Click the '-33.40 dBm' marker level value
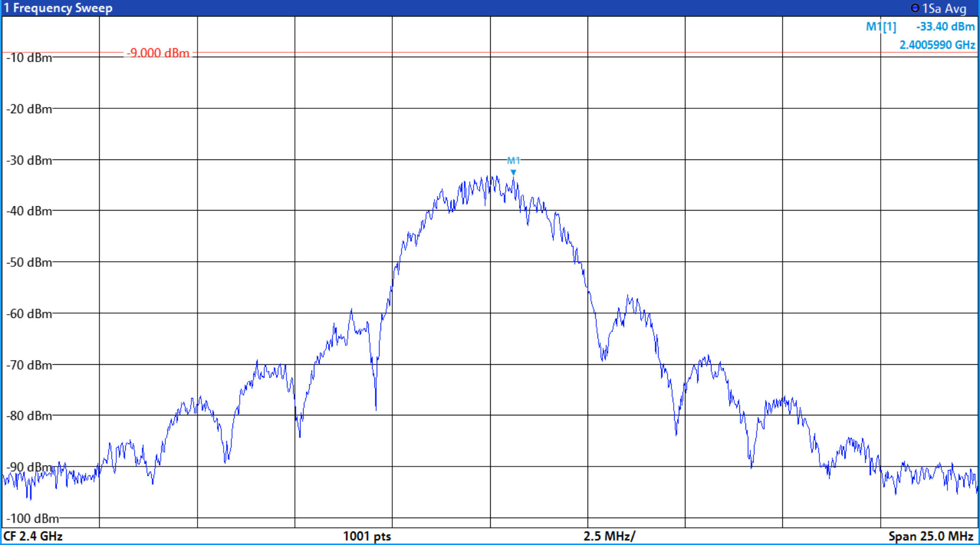This screenshot has height=545, width=980. pos(945,26)
